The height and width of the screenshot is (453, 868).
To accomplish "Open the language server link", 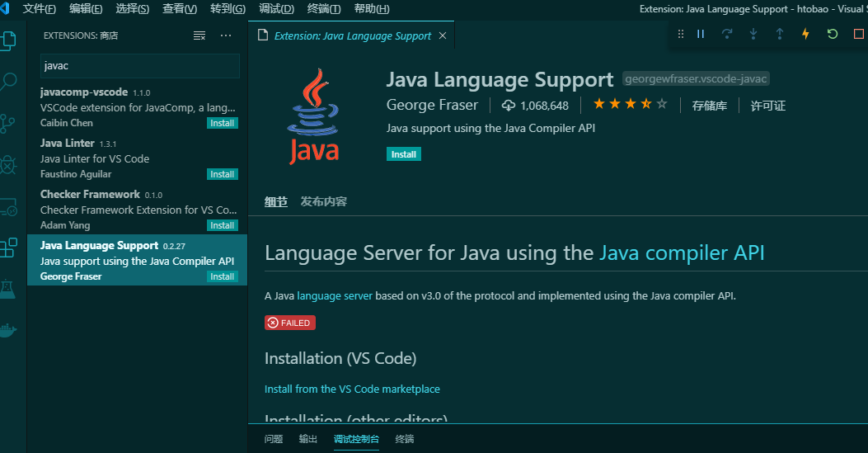I will coord(335,295).
